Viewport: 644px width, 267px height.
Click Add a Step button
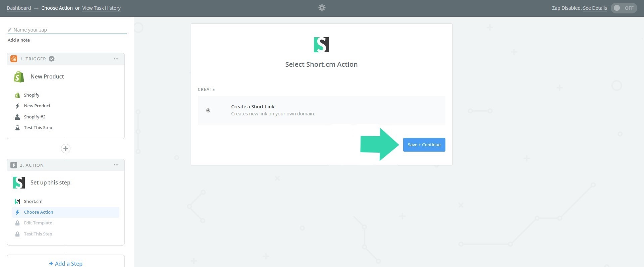click(x=66, y=263)
